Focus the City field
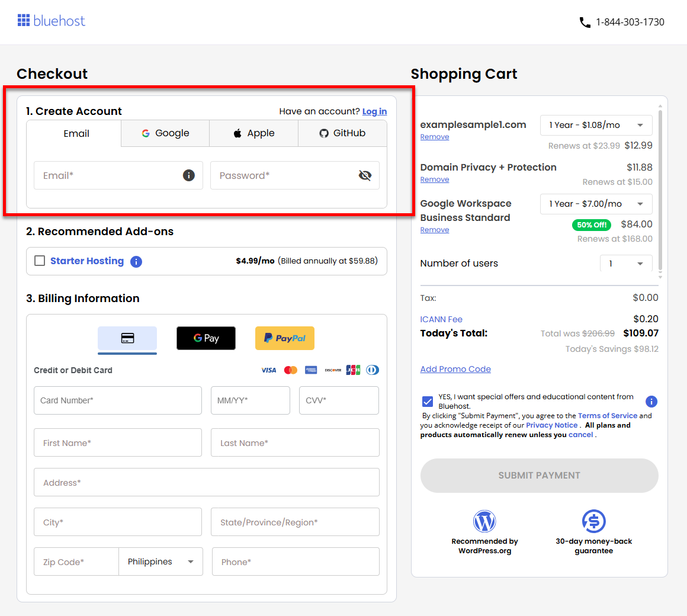687x616 pixels. (x=118, y=522)
